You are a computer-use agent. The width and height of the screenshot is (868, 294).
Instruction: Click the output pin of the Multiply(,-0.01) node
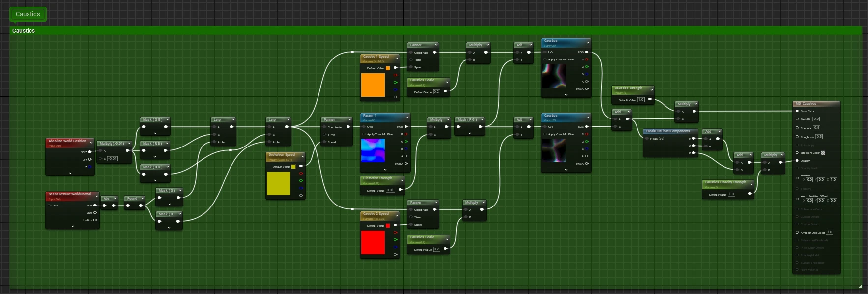click(x=128, y=150)
